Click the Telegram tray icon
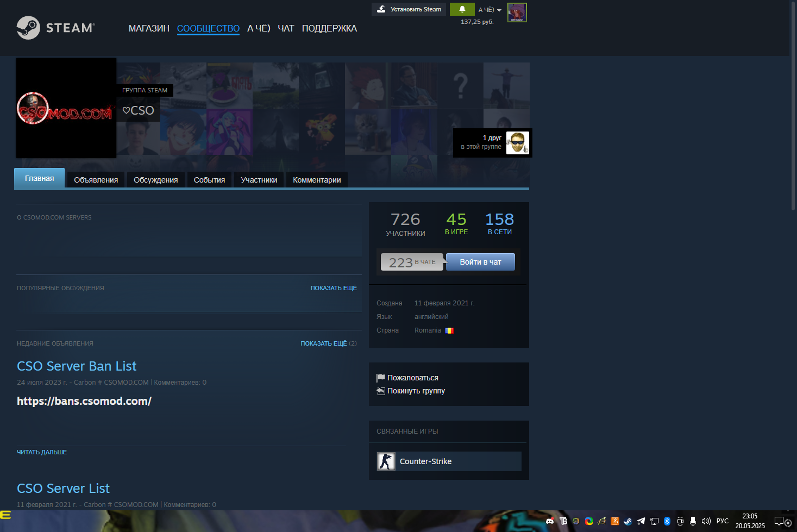Viewport: 797px width, 532px height. tap(641, 521)
